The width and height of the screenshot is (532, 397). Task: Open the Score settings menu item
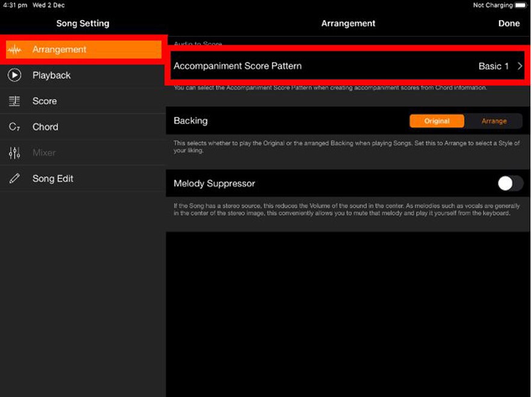[x=45, y=101]
